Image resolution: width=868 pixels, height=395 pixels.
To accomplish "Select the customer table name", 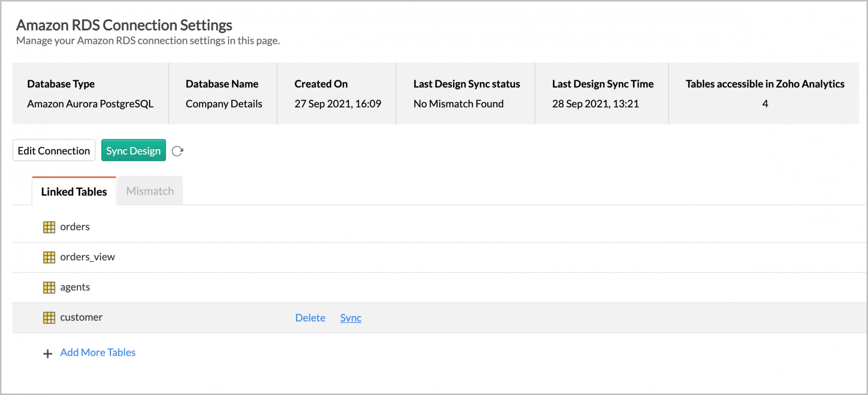I will click(x=81, y=317).
